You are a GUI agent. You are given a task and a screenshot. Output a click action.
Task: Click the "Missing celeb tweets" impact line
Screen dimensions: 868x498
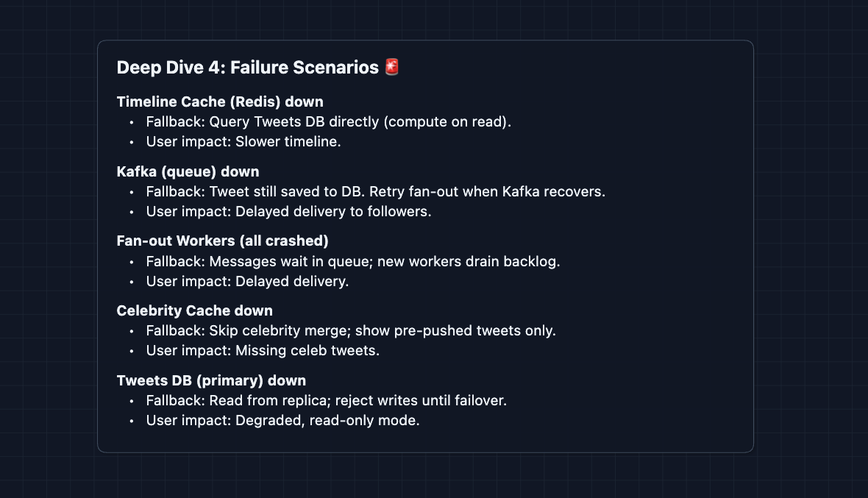pyautogui.click(x=263, y=351)
